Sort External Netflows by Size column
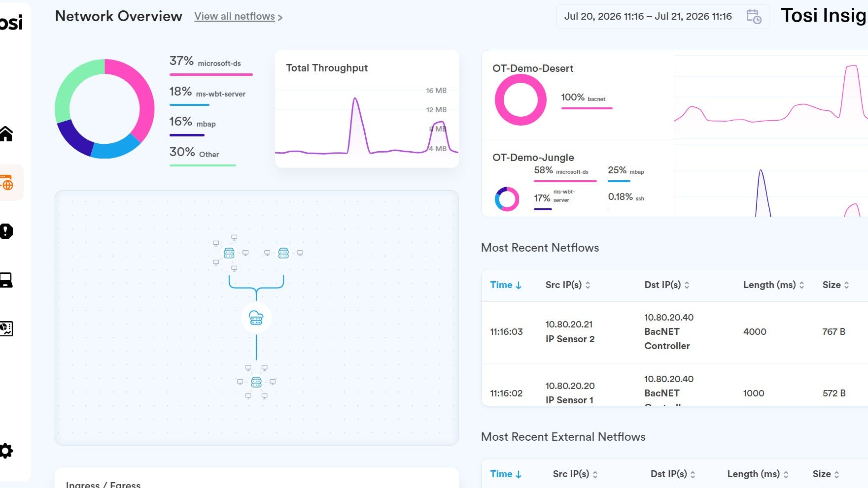 tap(826, 474)
